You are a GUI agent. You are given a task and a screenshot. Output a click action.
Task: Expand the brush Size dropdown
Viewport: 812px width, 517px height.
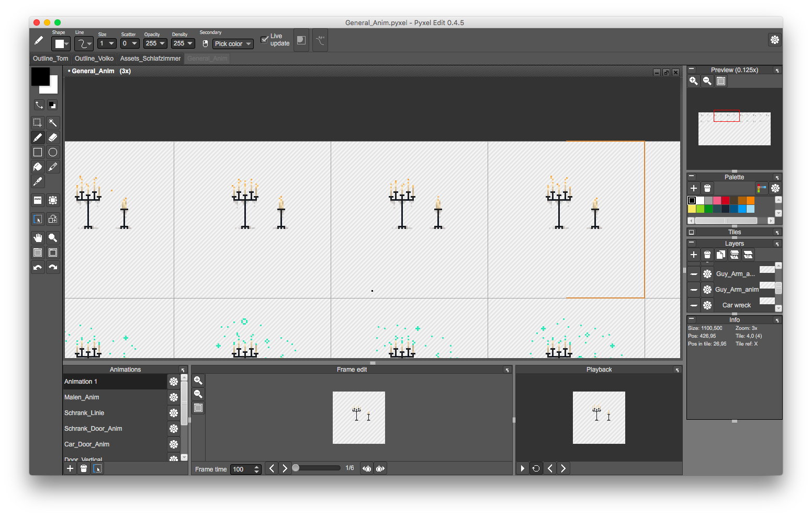(x=107, y=43)
